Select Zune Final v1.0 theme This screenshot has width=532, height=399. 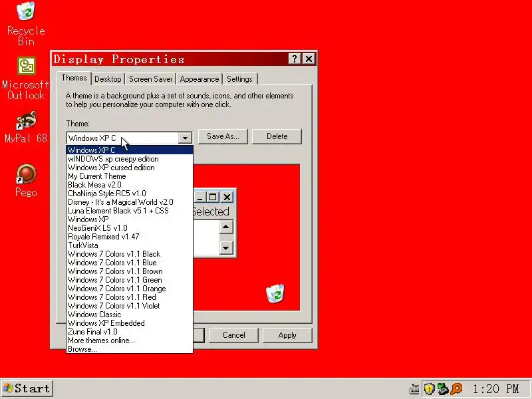[130, 332]
